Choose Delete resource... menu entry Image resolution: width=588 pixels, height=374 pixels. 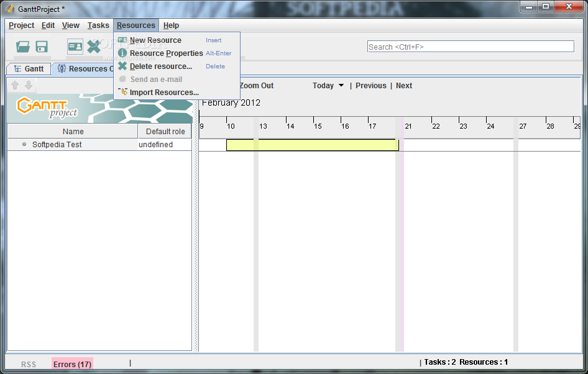177,66
